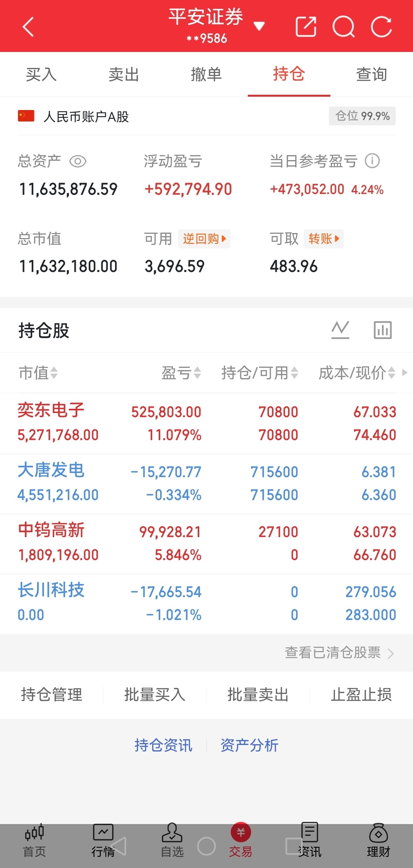Tap the 逆回购 button
The width and height of the screenshot is (413, 868).
tap(204, 239)
